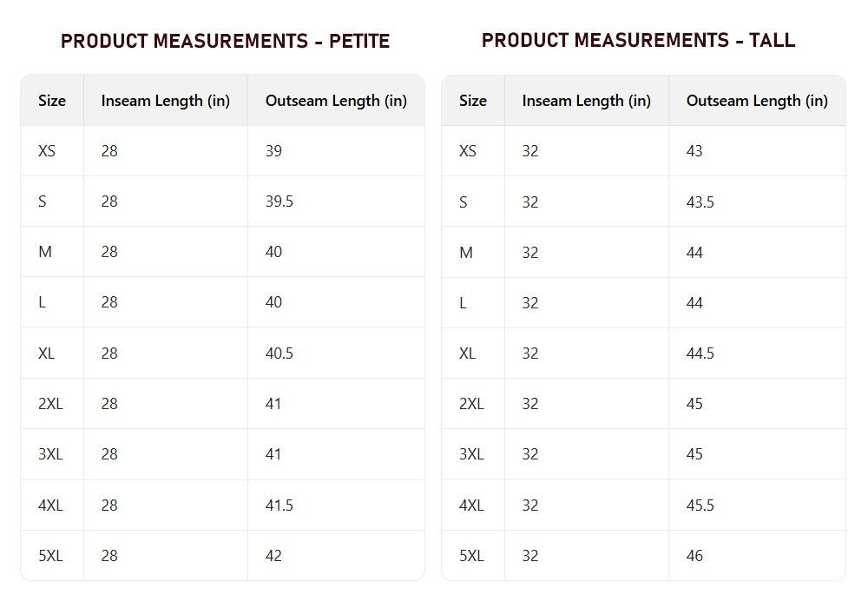This screenshot has height=608, width=868.
Task: Click the 43 outseam value for Tall XS
Action: [x=694, y=150]
